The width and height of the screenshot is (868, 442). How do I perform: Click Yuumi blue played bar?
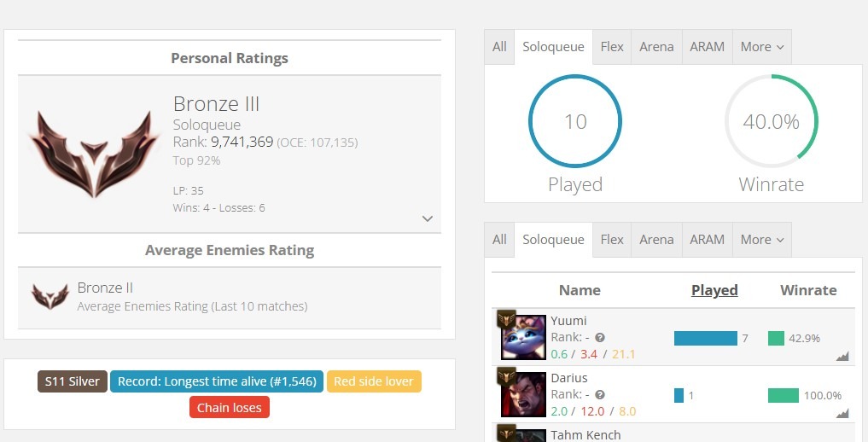(705, 338)
